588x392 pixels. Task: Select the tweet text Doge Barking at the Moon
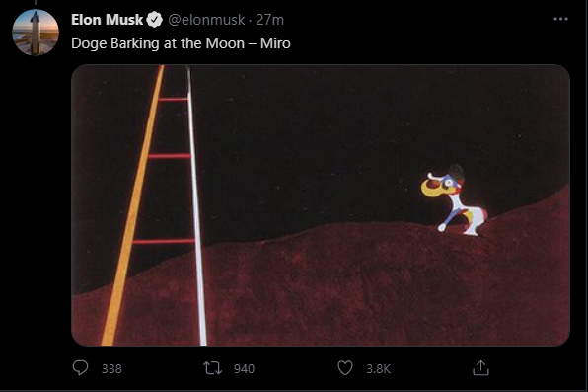[158, 43]
